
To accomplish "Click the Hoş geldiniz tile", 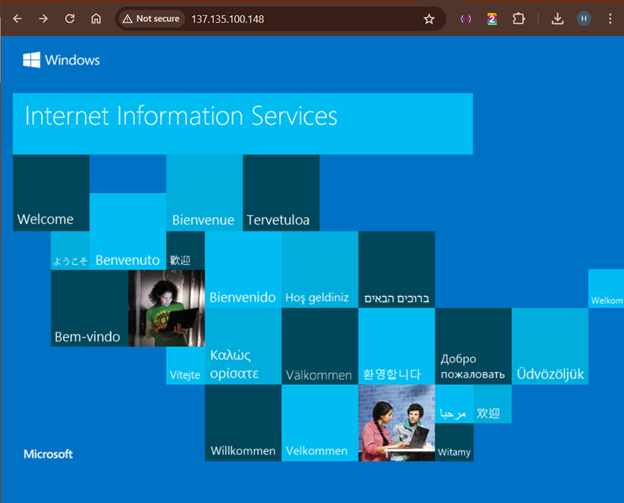I will click(320, 269).
